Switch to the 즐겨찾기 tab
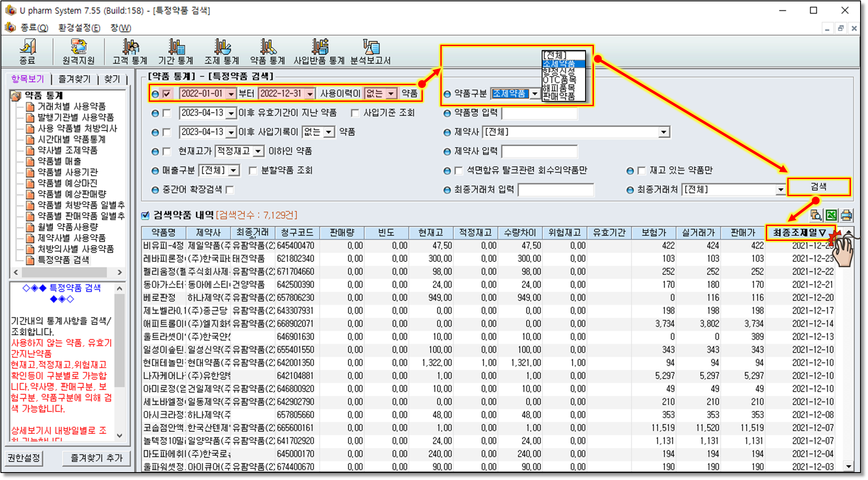 click(x=74, y=79)
